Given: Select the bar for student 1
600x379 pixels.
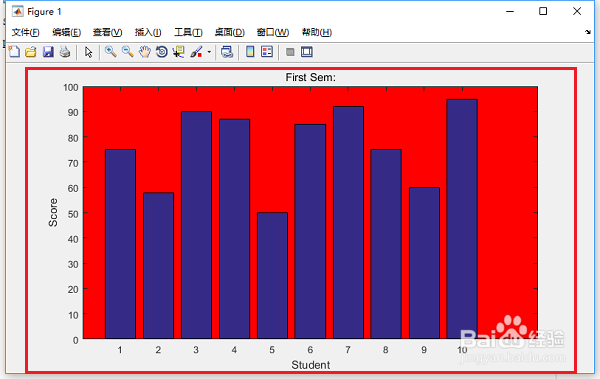Looking at the screenshot, I should [120, 244].
